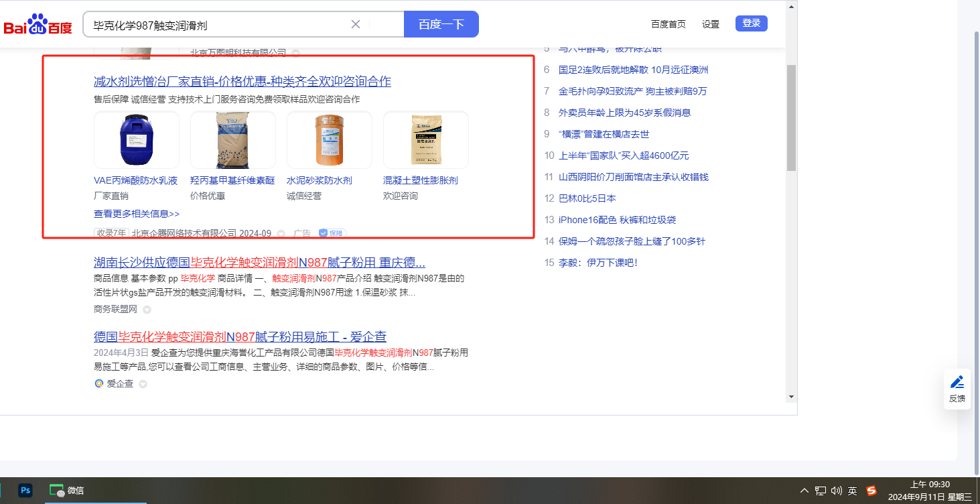
Task: Open the 混凝土塑性膨胀剂 text link
Action: pos(421,180)
